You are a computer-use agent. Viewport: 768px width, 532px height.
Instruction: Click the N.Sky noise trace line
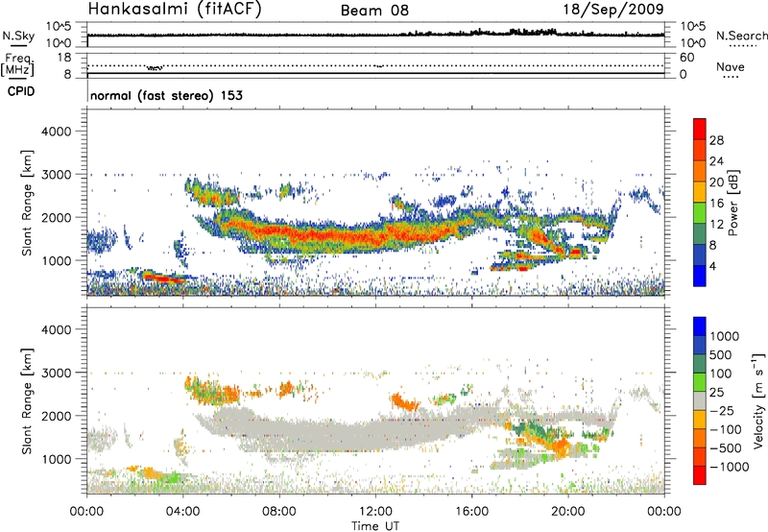[x=375, y=35]
